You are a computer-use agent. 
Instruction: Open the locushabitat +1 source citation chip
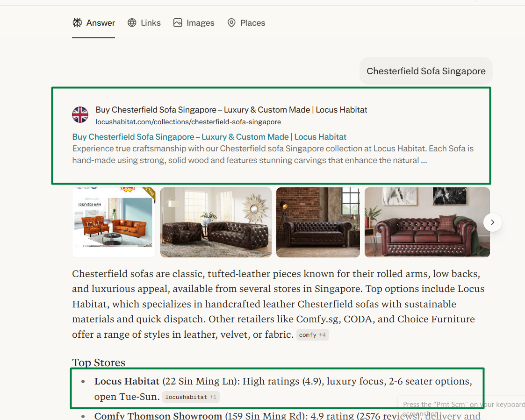pos(191,397)
